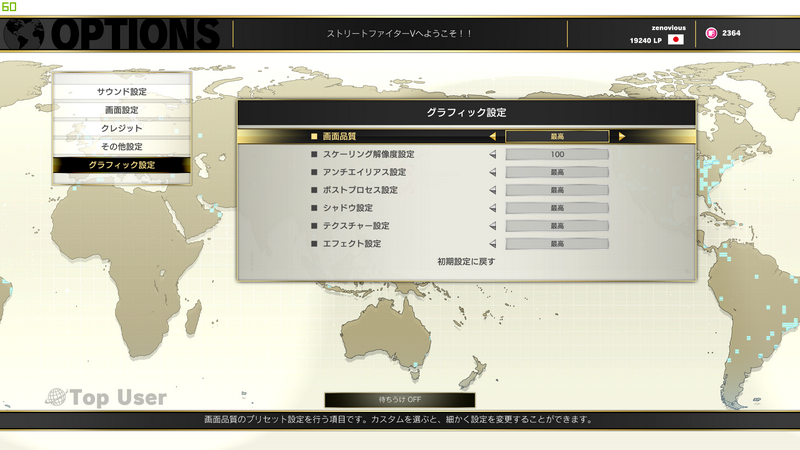Click the ポストプロセス設定 row label
Image resolution: width=800 pixels, height=450 pixels.
coord(360,190)
